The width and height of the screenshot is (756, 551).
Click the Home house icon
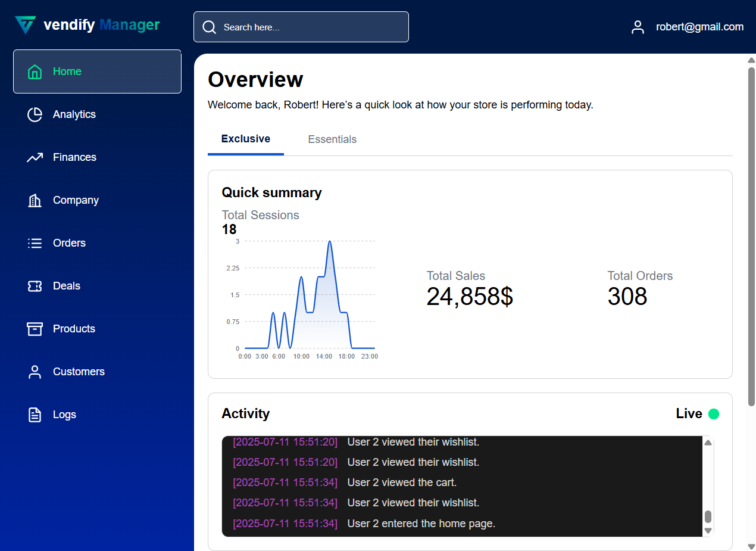tap(35, 71)
